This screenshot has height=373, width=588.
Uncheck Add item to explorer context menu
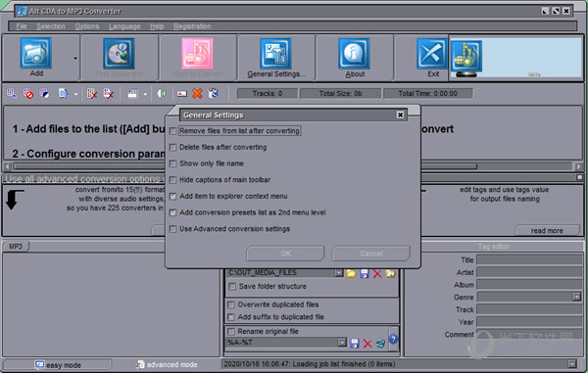172,196
